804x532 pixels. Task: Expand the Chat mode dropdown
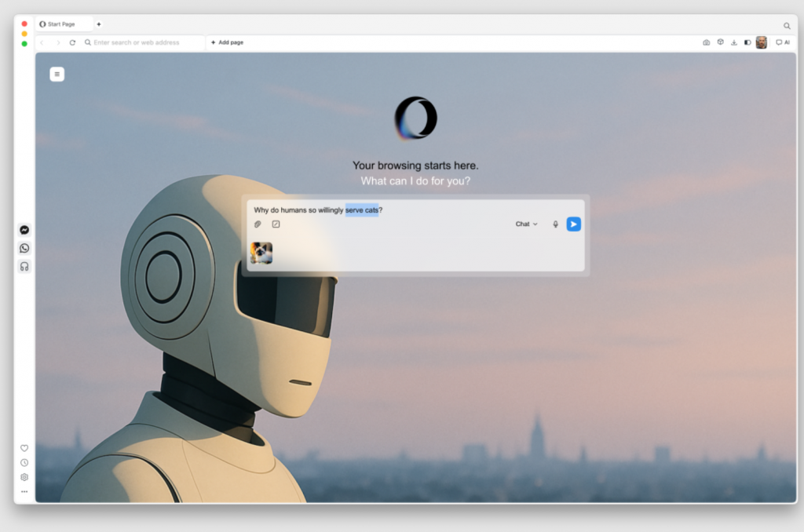coord(526,224)
